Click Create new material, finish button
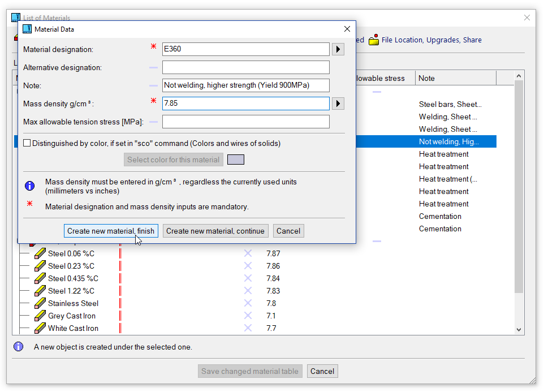 pos(111,231)
